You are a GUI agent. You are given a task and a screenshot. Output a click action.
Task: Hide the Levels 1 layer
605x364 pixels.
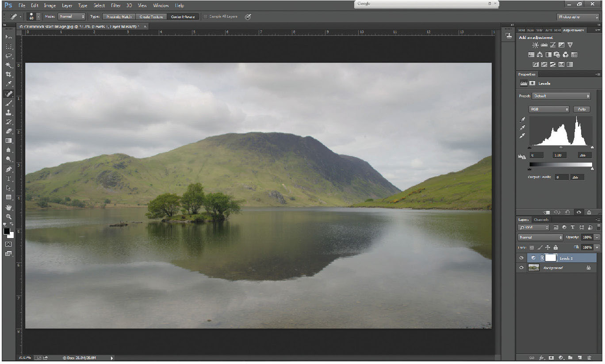[521, 258]
